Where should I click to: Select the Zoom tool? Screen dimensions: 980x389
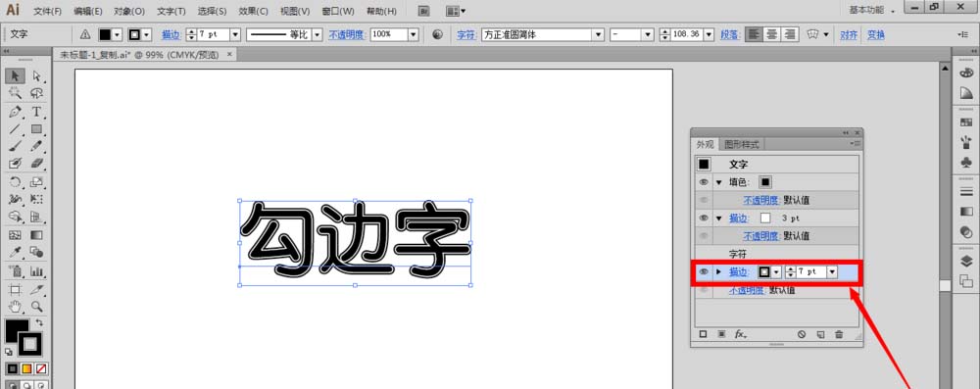(x=37, y=307)
